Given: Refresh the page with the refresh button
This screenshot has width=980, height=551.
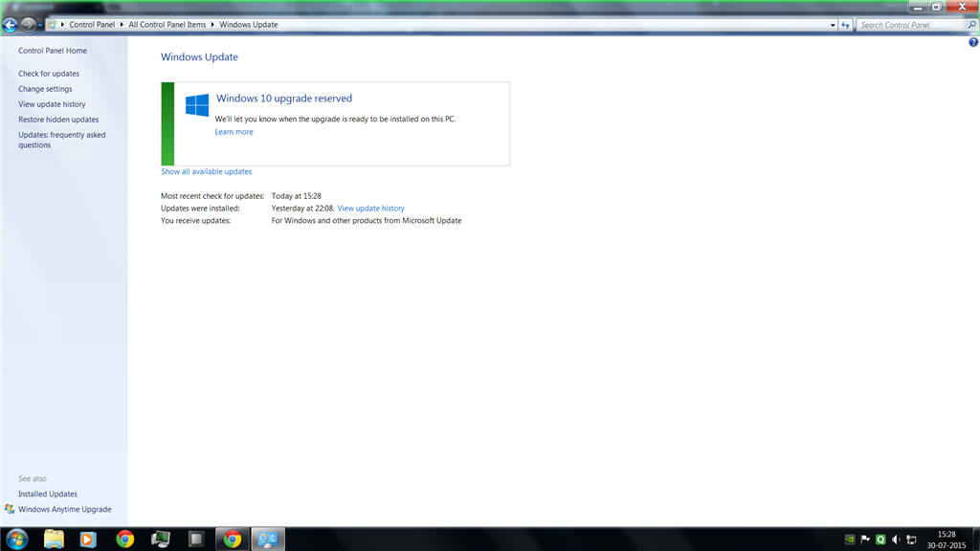Looking at the screenshot, I should coord(846,25).
